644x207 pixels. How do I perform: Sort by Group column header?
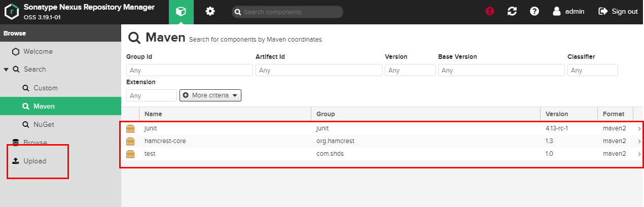(425, 114)
